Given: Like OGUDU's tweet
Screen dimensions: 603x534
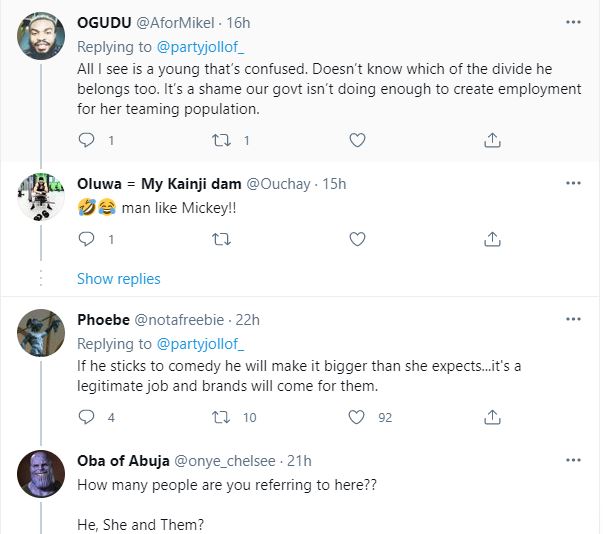Looking at the screenshot, I should 357,140.
